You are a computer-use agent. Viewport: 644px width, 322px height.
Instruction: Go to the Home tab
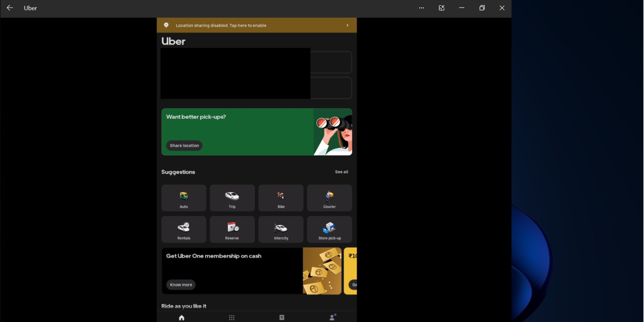point(182,317)
